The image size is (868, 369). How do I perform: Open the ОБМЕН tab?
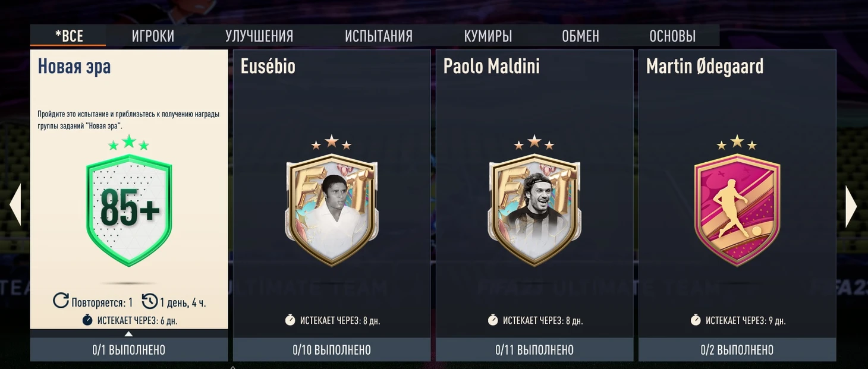[580, 36]
